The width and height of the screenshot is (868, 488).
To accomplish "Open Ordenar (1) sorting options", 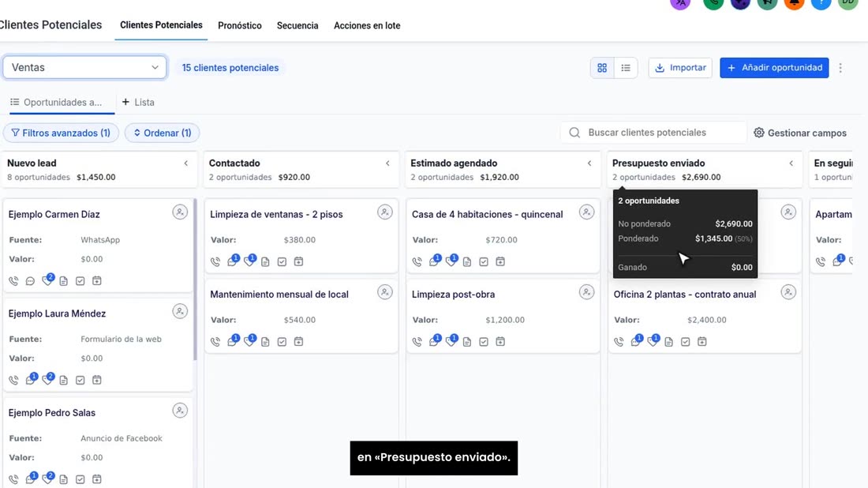I will (x=162, y=133).
